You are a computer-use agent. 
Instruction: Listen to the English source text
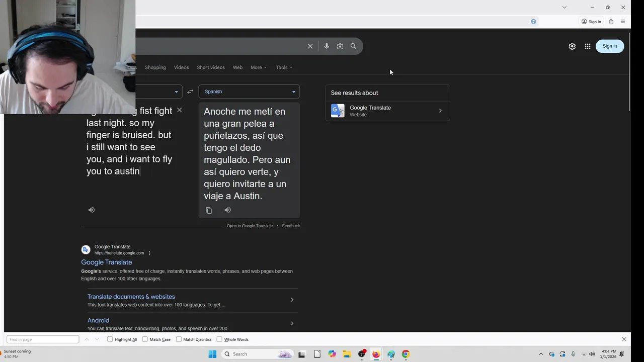(92, 210)
